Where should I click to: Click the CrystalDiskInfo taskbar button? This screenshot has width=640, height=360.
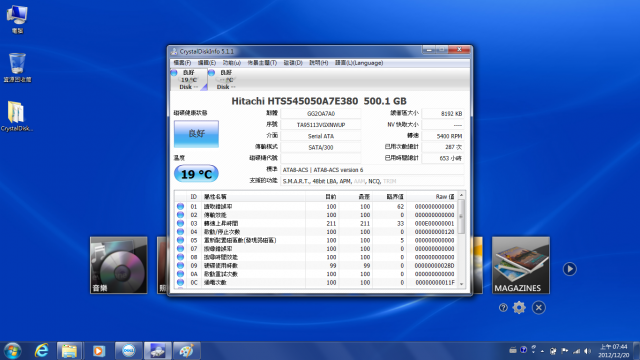point(158,351)
